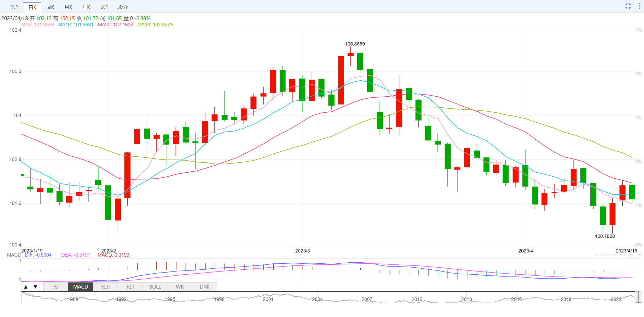Click the 4% right-axis percentage label
Screen dimensions: 644x317
(639, 30)
